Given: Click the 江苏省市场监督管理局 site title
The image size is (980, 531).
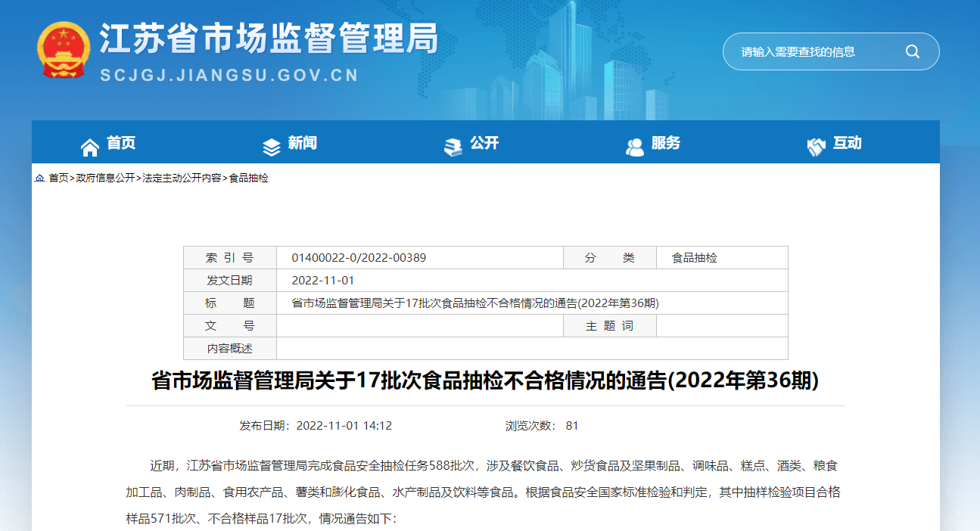Looking at the screenshot, I should pyautogui.click(x=269, y=39).
